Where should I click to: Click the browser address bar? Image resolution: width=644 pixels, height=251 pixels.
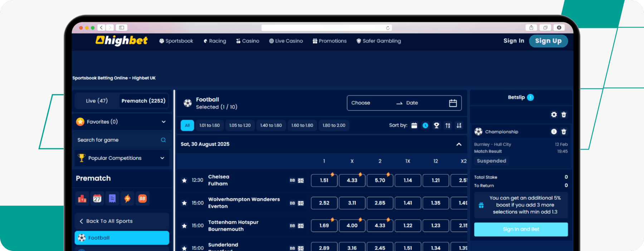(327, 28)
